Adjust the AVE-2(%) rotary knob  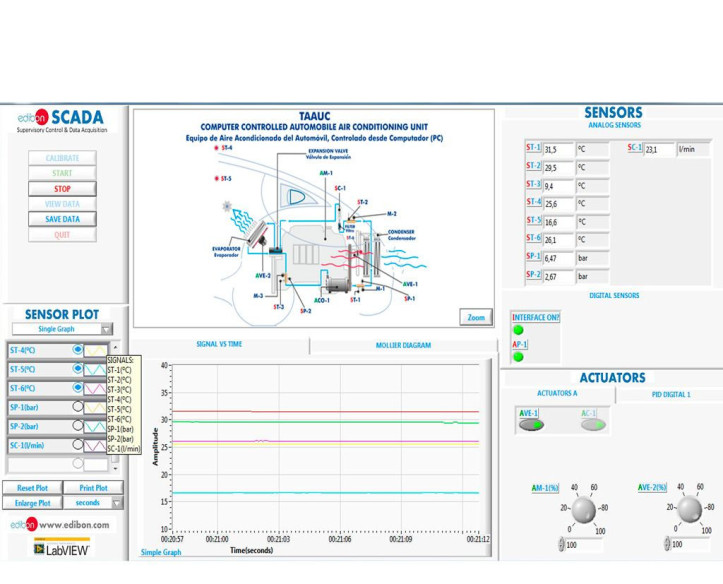(690, 509)
